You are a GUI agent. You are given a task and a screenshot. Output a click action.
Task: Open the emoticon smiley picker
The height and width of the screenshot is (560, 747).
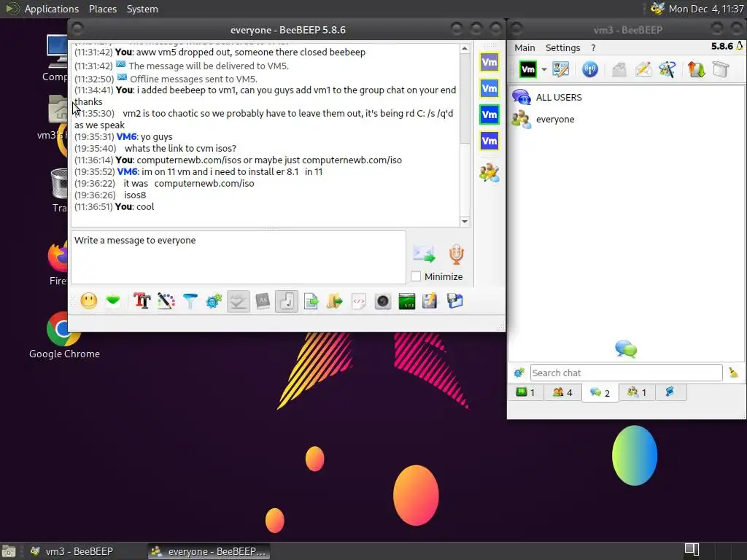(x=88, y=301)
